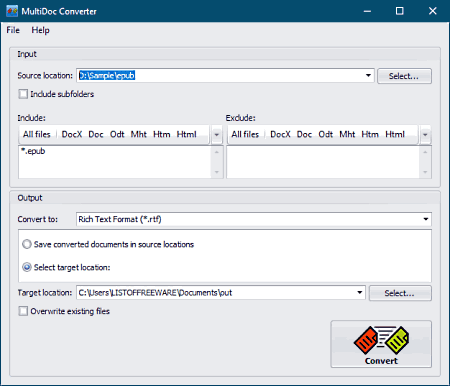Expand Include toolbar overflow arrow
This screenshot has width=450, height=386.
pos(217,135)
